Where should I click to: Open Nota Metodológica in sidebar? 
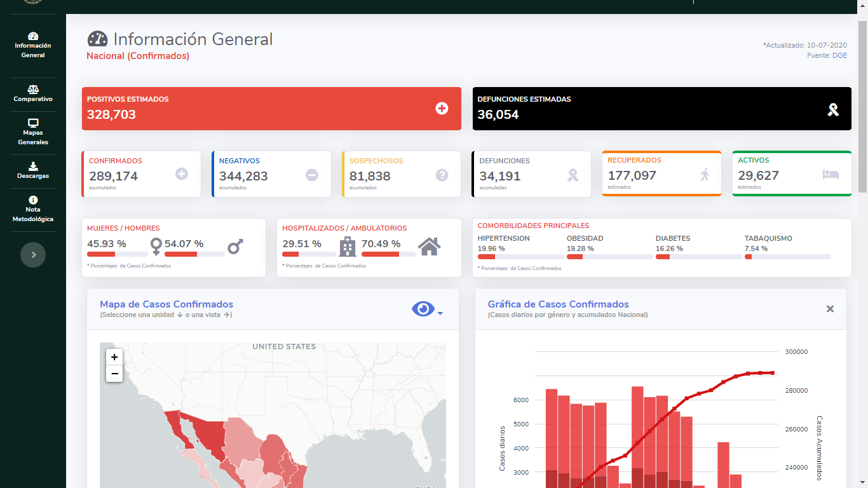point(33,210)
